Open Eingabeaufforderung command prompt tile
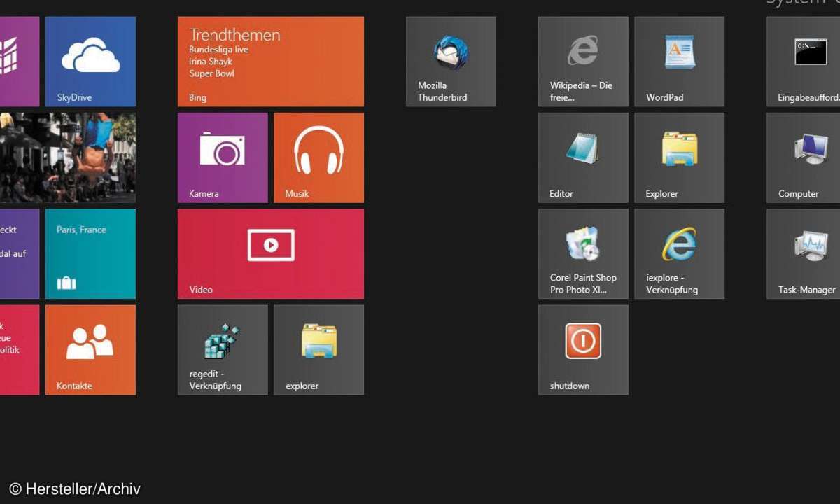The image size is (840, 504). coord(803,62)
